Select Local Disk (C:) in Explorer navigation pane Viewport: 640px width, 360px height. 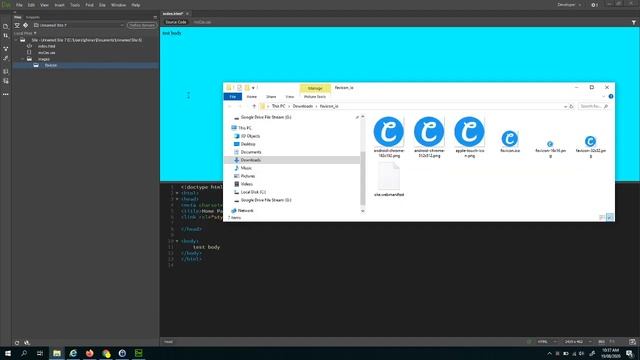[253, 192]
